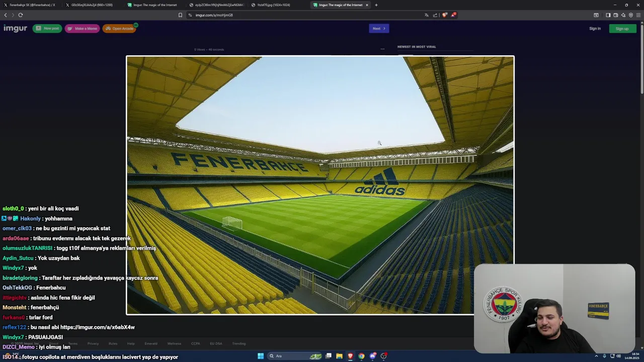The image size is (644, 362).
Task: Click the New post button
Action: 47,29
